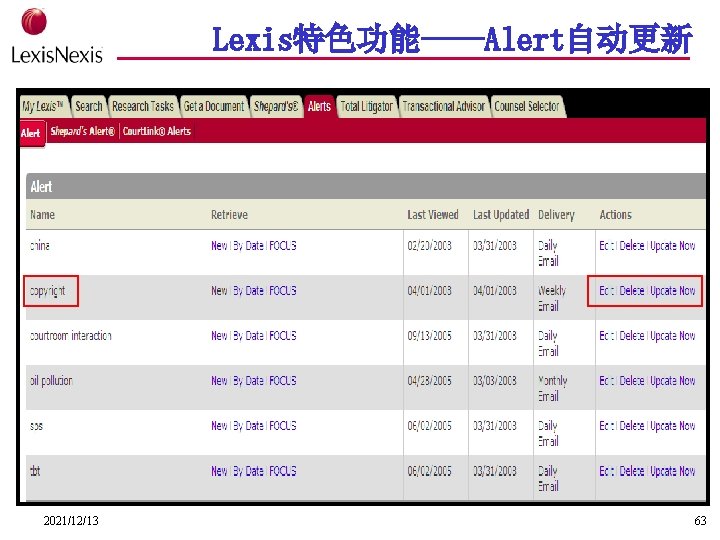This screenshot has width=720, height=540.
Task: Open the Shepard's tab
Action: click(x=276, y=107)
